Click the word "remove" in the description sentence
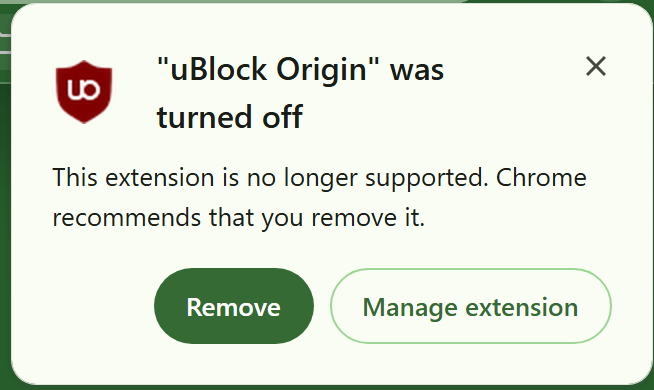This screenshot has height=390, width=654. (x=354, y=219)
